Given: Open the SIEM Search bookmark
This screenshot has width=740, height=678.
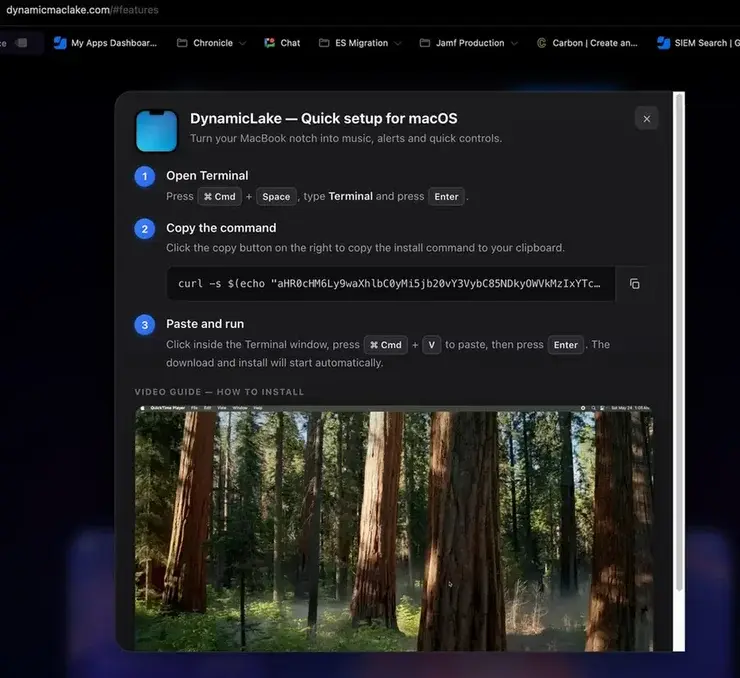Looking at the screenshot, I should point(698,43).
